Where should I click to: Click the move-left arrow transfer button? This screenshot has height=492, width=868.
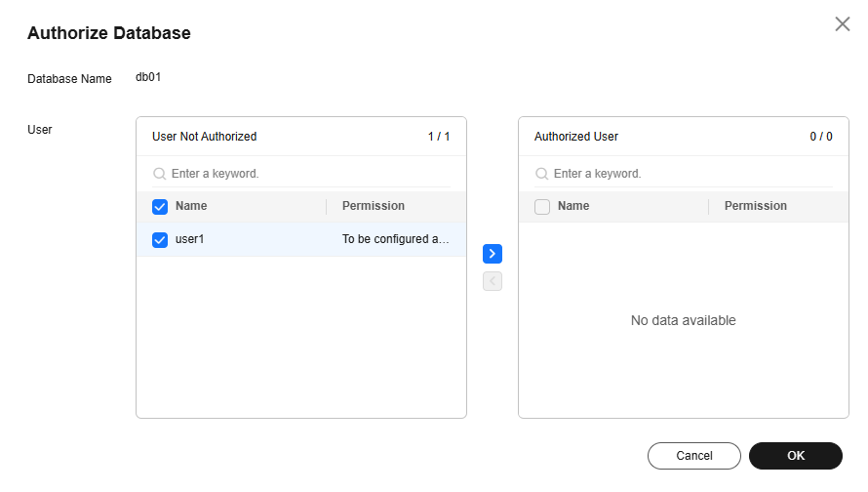pos(493,281)
